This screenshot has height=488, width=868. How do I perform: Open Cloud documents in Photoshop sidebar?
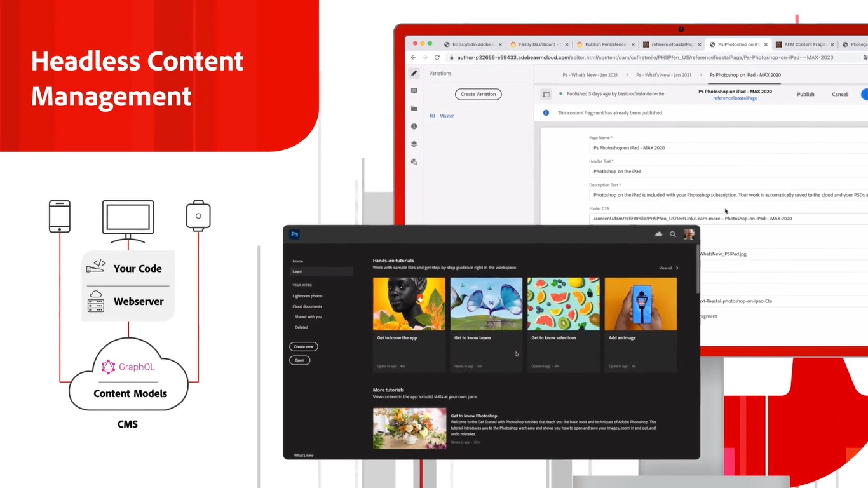point(307,306)
